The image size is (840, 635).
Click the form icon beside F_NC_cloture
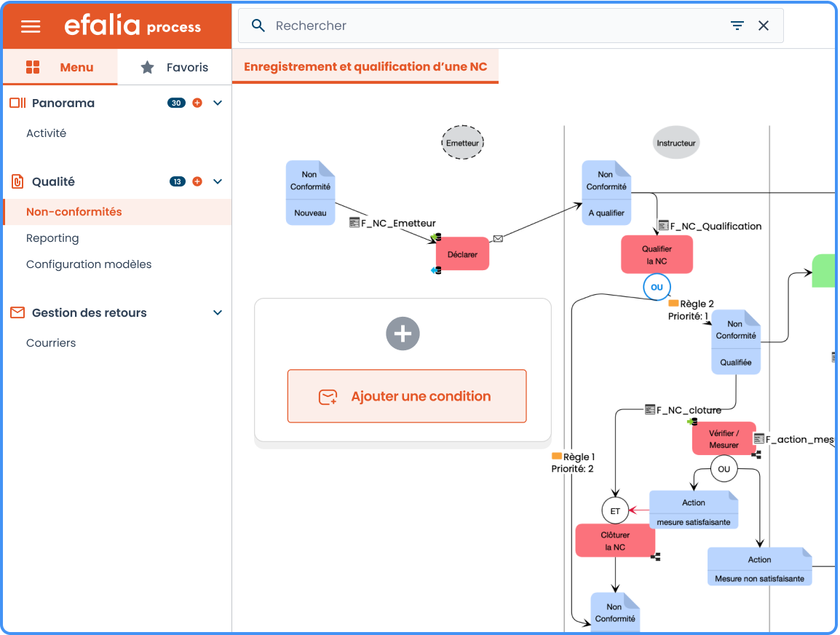[x=650, y=409]
